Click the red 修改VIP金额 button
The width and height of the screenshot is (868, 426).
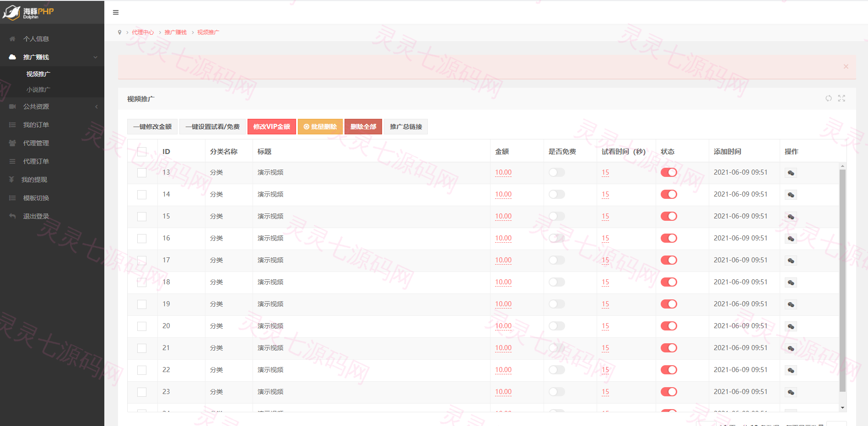point(272,127)
